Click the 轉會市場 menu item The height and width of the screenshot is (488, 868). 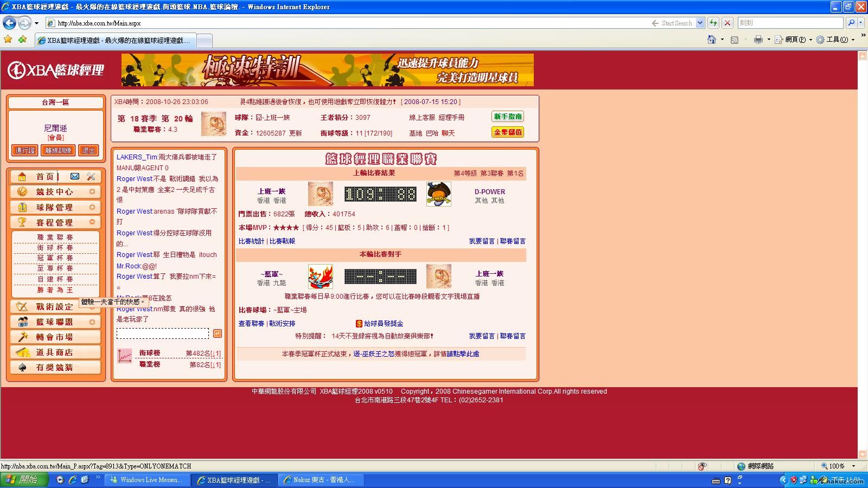(54, 337)
